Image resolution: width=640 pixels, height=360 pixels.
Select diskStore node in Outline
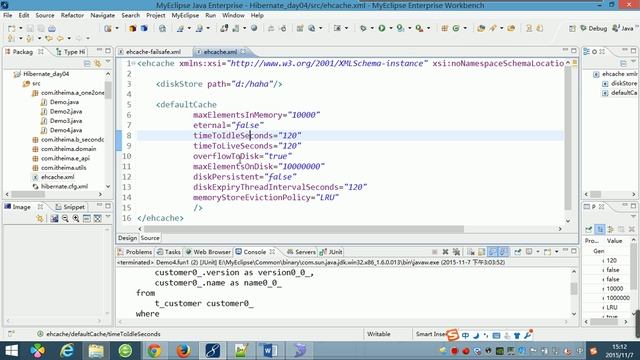coord(620,83)
